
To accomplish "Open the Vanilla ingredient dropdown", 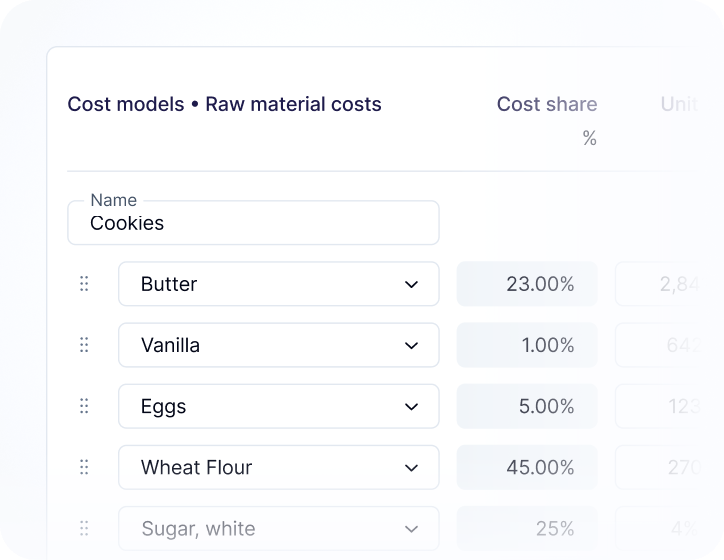I will pyautogui.click(x=278, y=345).
